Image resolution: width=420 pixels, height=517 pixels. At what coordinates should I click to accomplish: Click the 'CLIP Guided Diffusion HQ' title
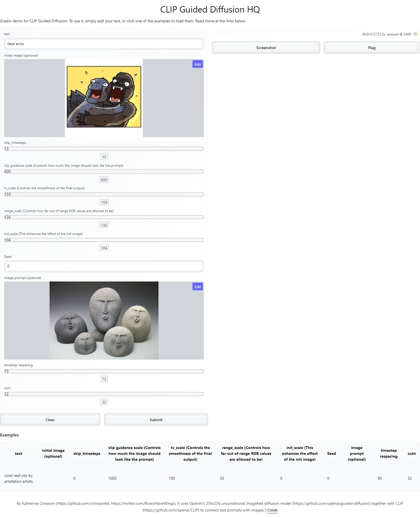[x=210, y=9]
